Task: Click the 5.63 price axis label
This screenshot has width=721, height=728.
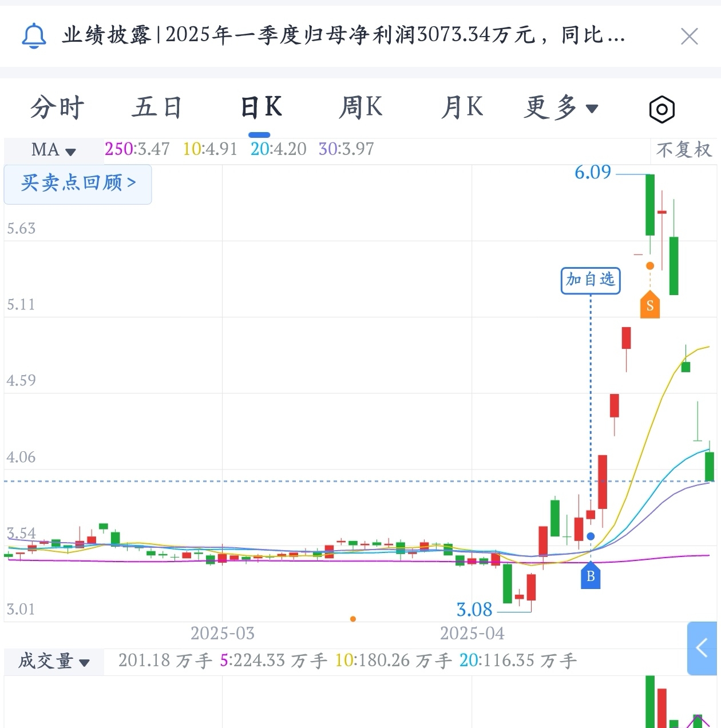Action: pos(21,229)
